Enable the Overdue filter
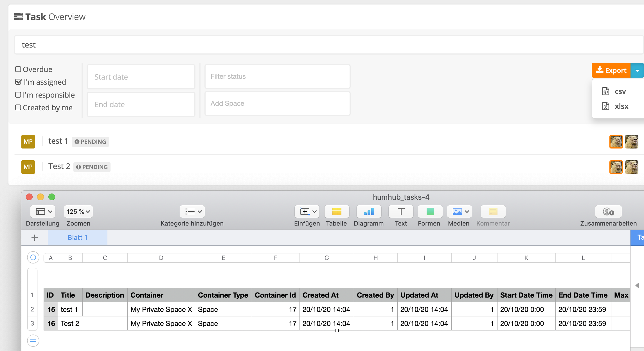 coord(18,69)
